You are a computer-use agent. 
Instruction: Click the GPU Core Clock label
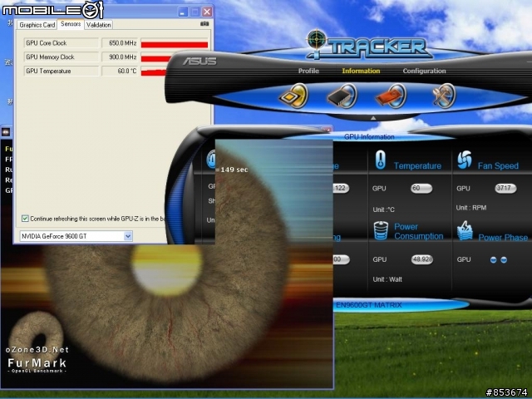pyautogui.click(x=61, y=43)
